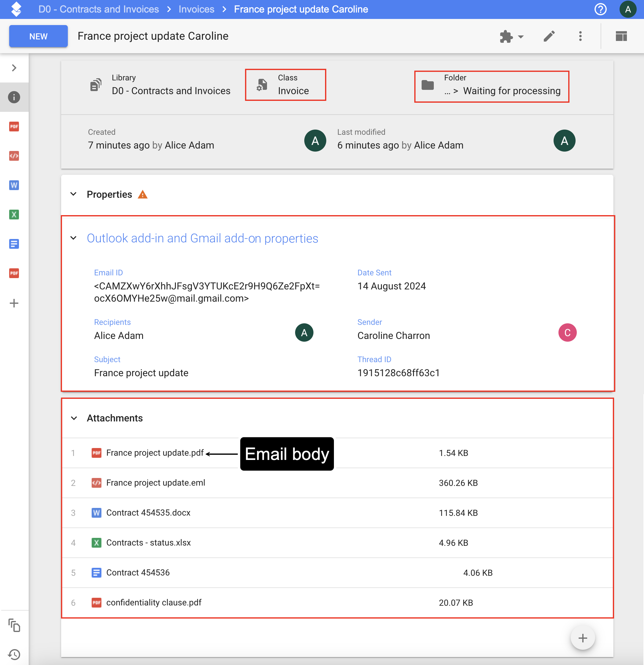Open first PDF attachment icon in sidebar
The width and height of the screenshot is (644, 665).
[x=14, y=127]
